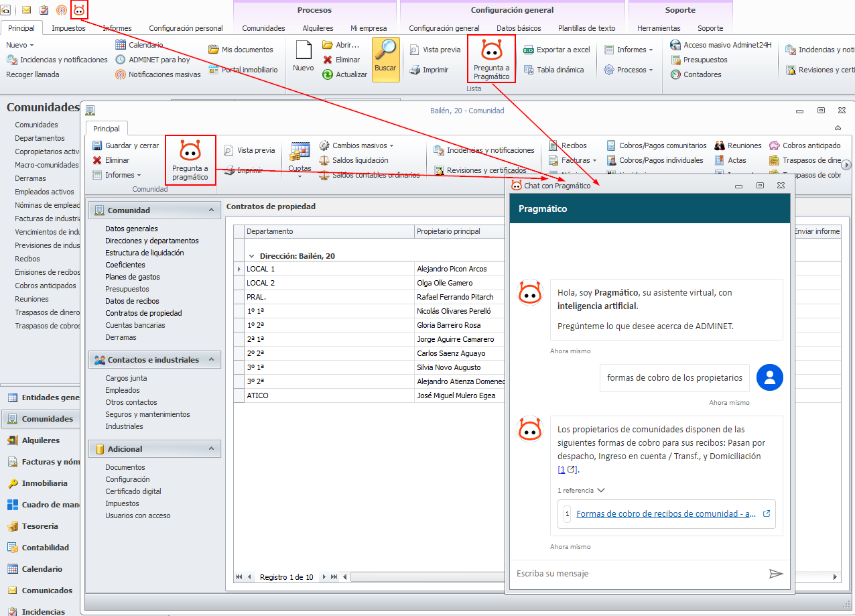
Task: Click Vista previa in main ribbon
Action: coord(435,50)
